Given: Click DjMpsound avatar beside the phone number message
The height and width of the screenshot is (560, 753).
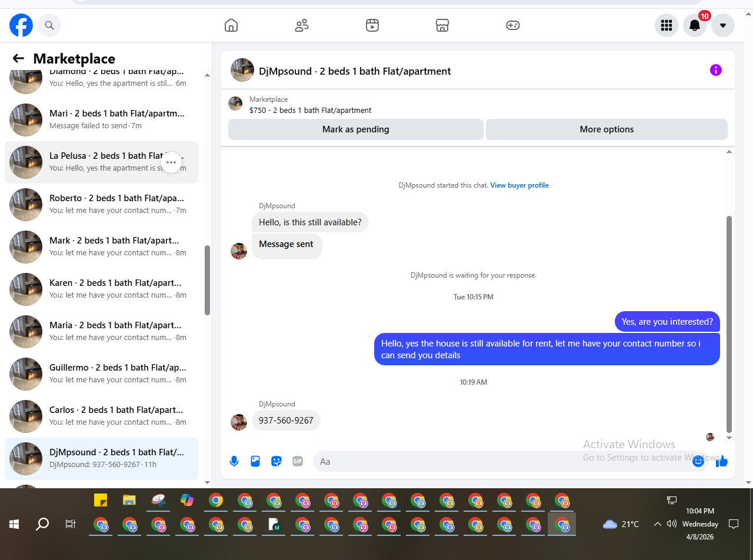Looking at the screenshot, I should (239, 422).
